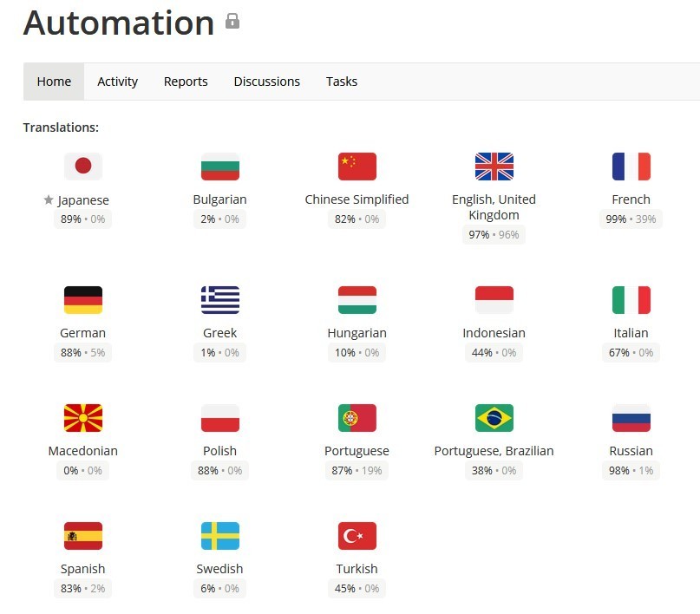Open the German translation link
700x614 pixels.
tap(82, 333)
